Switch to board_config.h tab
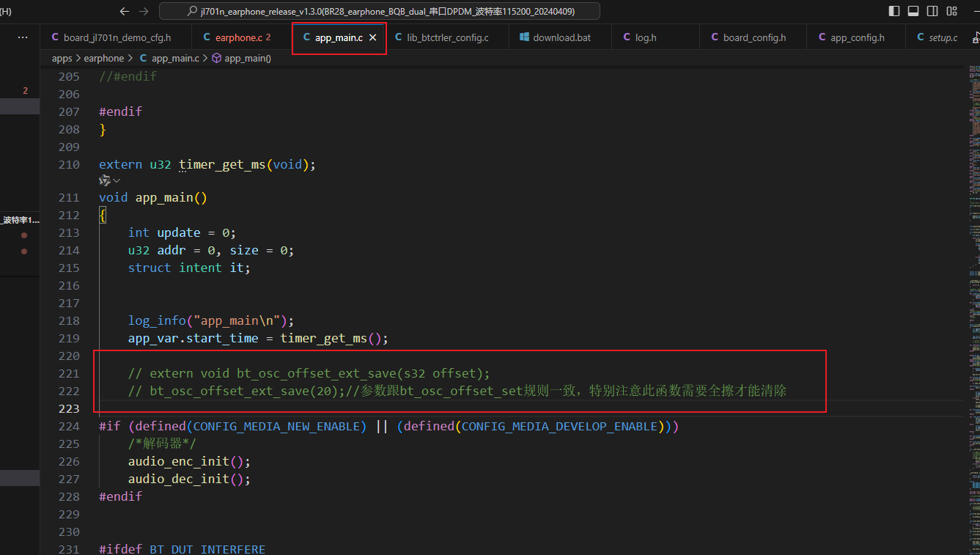This screenshot has width=980, height=555. pos(754,37)
